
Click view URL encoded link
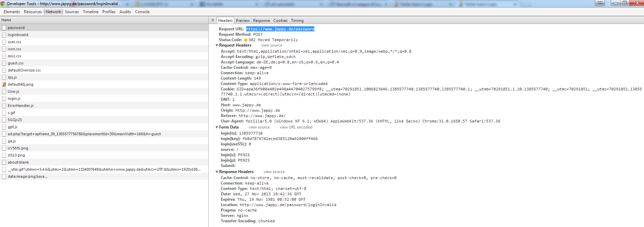click(296, 127)
